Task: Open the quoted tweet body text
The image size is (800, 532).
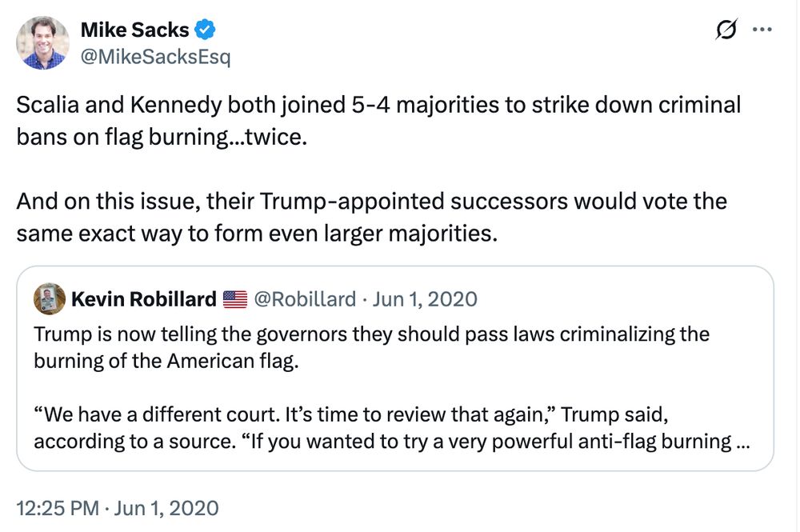Action: 391,388
